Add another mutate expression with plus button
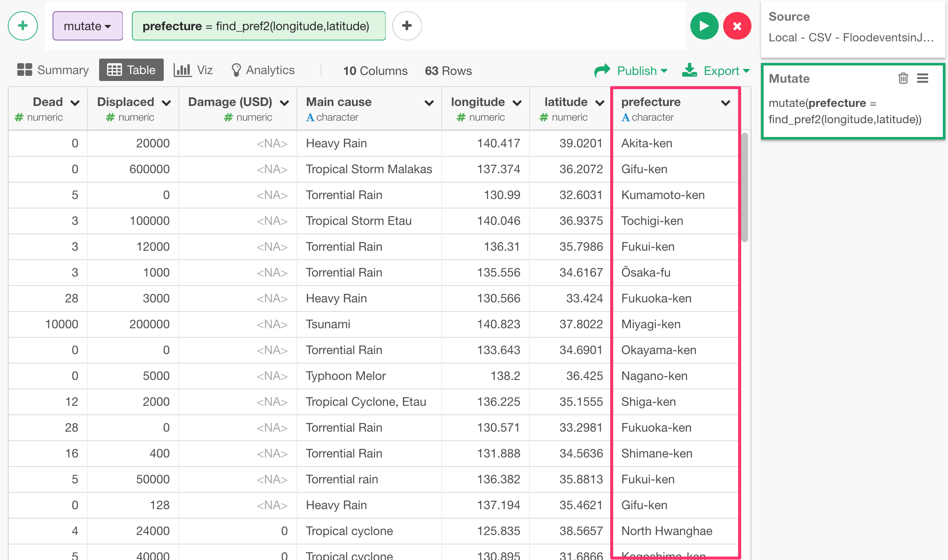 tap(406, 25)
